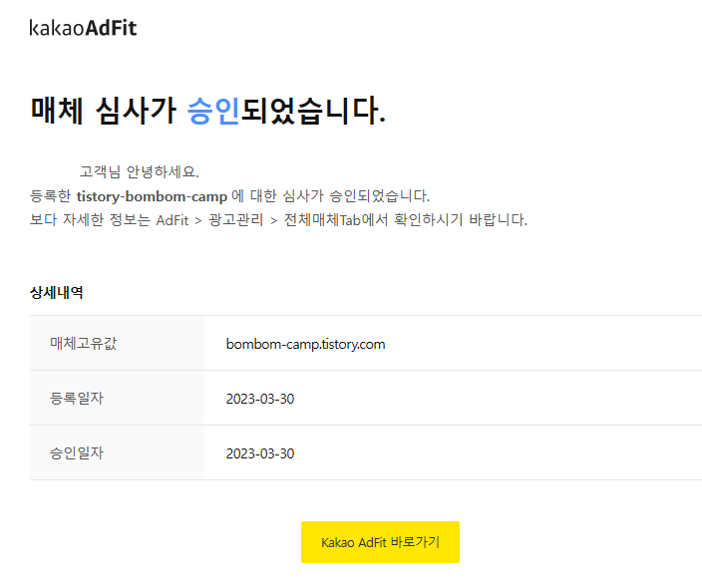Screen dimensions: 702x588
Task: Open the Kakao AdFit 바로가기 button
Action: point(380,542)
